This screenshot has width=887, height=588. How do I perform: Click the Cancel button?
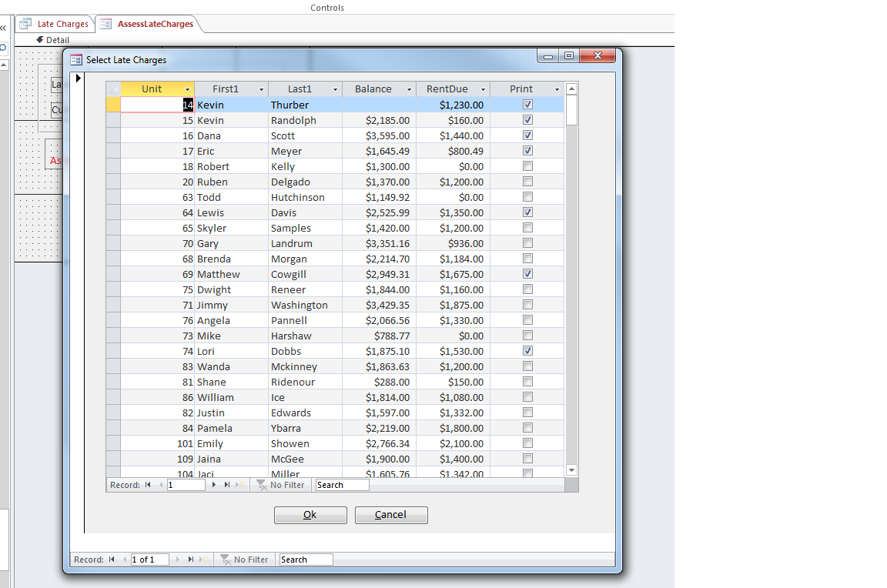coord(391,514)
